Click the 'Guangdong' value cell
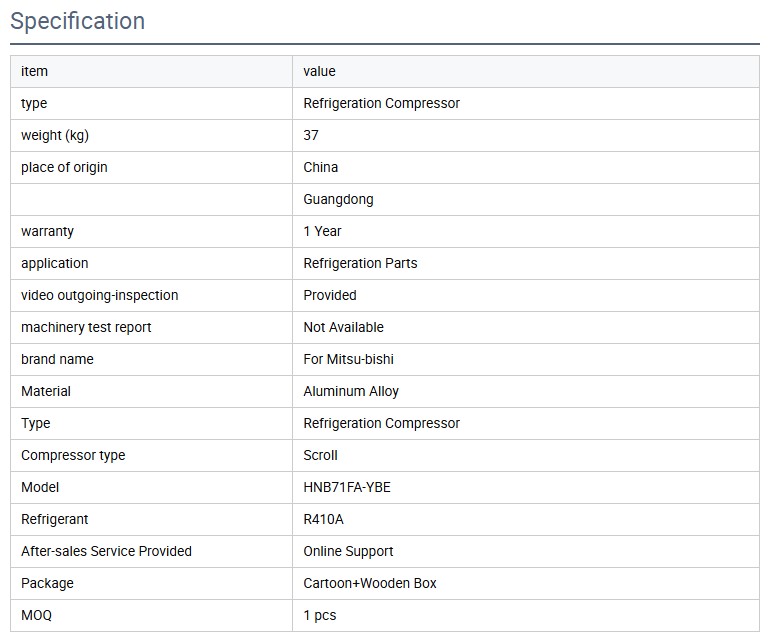 pyautogui.click(x=338, y=199)
